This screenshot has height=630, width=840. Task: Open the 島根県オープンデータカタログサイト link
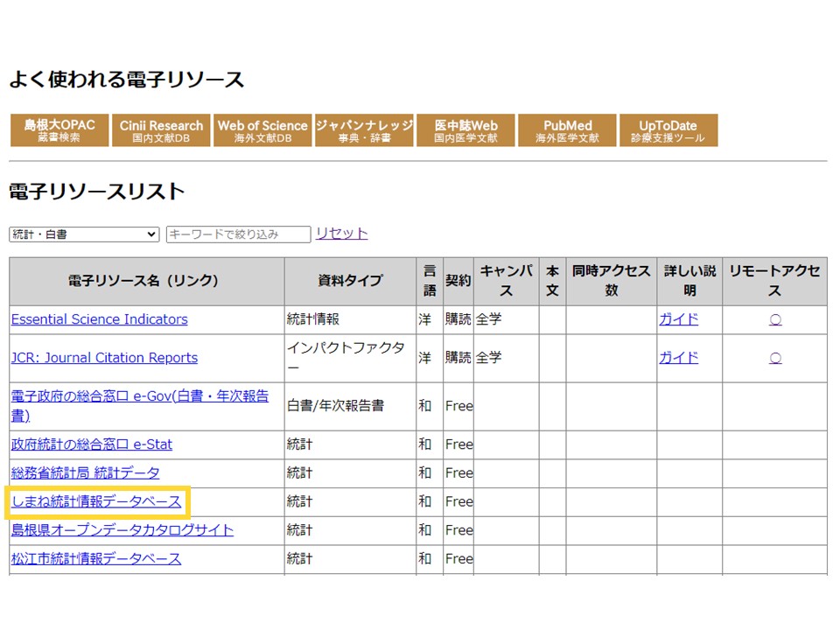122,530
